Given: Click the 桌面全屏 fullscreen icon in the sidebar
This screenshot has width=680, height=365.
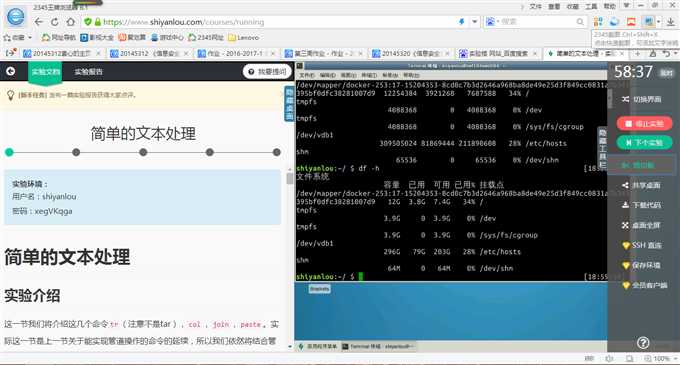Looking at the screenshot, I should [625, 225].
